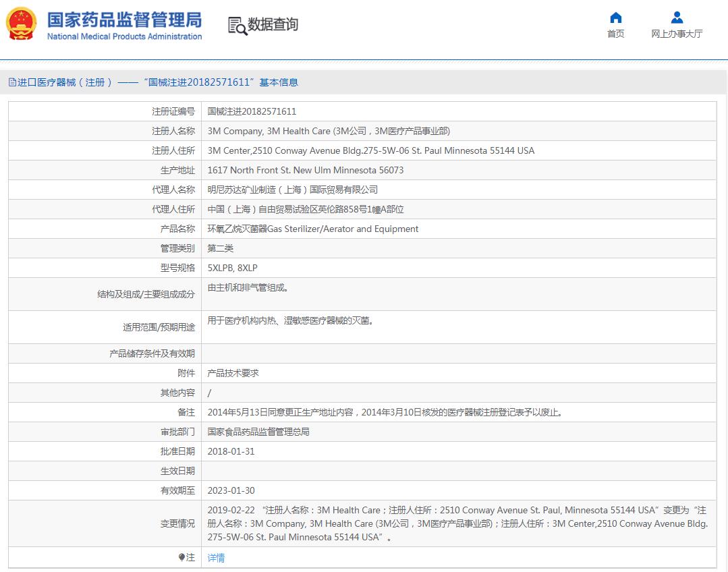Click the 数据查询 heading text

point(273,24)
